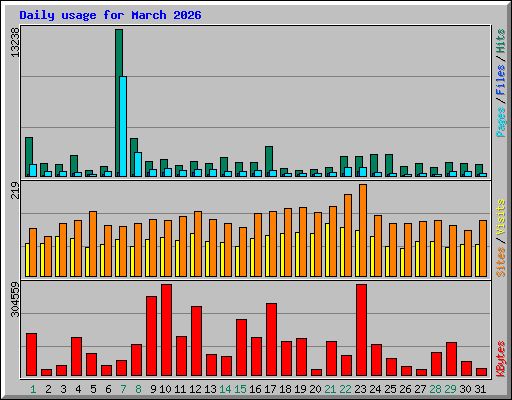Viewport: 512px width, 400px height.
Task: Click the orange visits bar for day 12
Action: tap(198, 244)
